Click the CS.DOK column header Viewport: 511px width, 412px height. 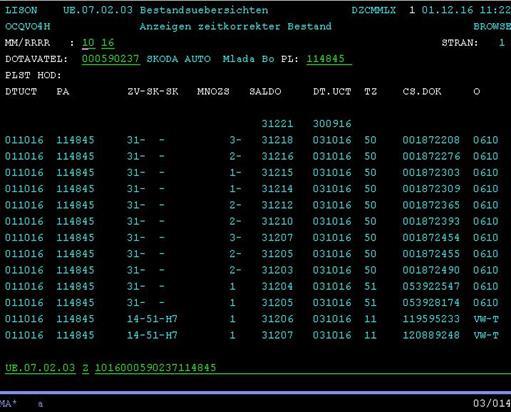(x=422, y=92)
